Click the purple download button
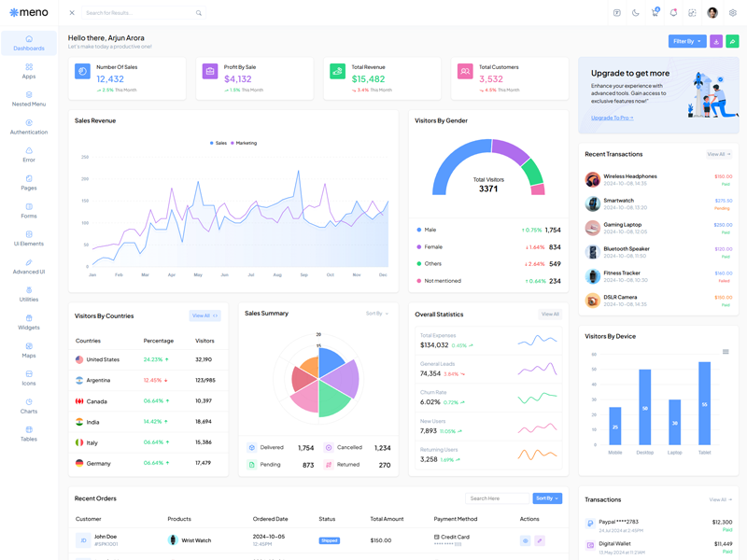 click(x=716, y=41)
